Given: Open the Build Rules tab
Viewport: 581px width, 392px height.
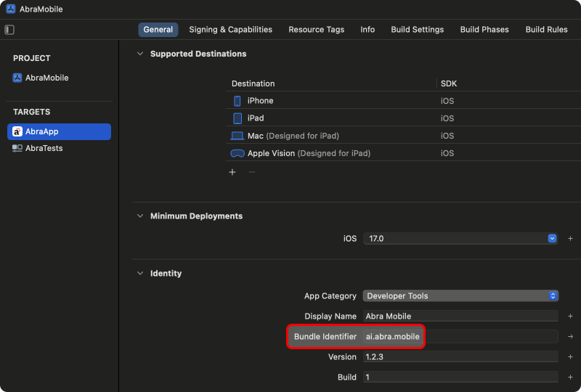Looking at the screenshot, I should [x=546, y=30].
